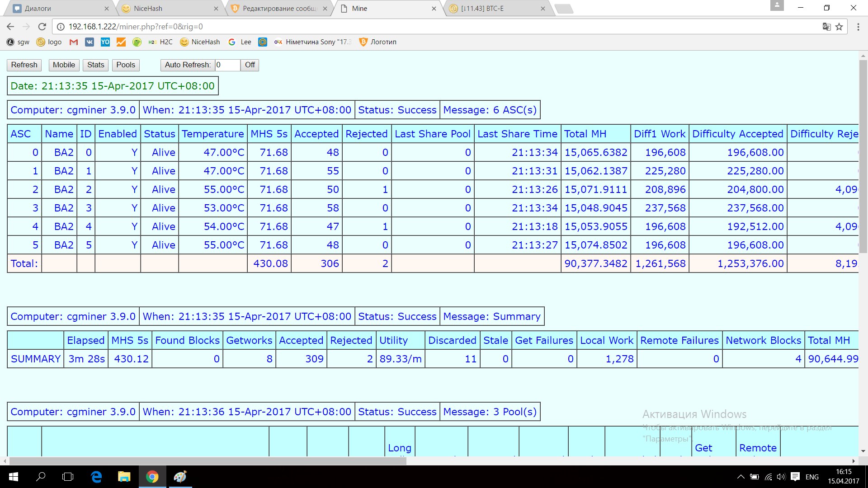Viewport: 868px width, 488px height.
Task: Open taskbar search magnifier
Action: tap(41, 477)
